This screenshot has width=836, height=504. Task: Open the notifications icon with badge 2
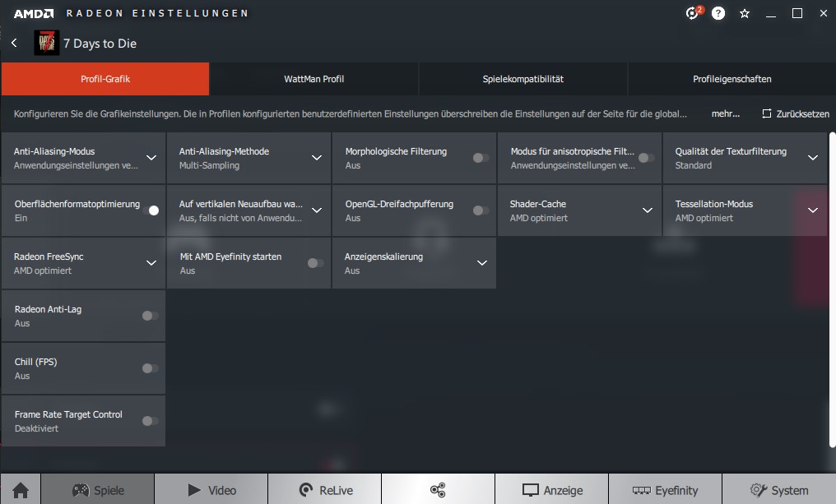[x=694, y=13]
